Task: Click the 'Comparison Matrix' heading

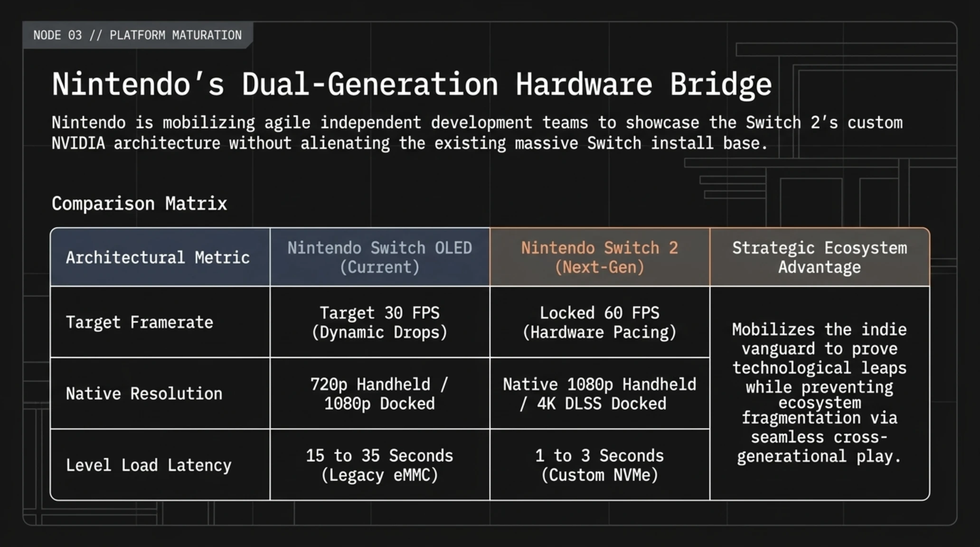Action: 139,203
